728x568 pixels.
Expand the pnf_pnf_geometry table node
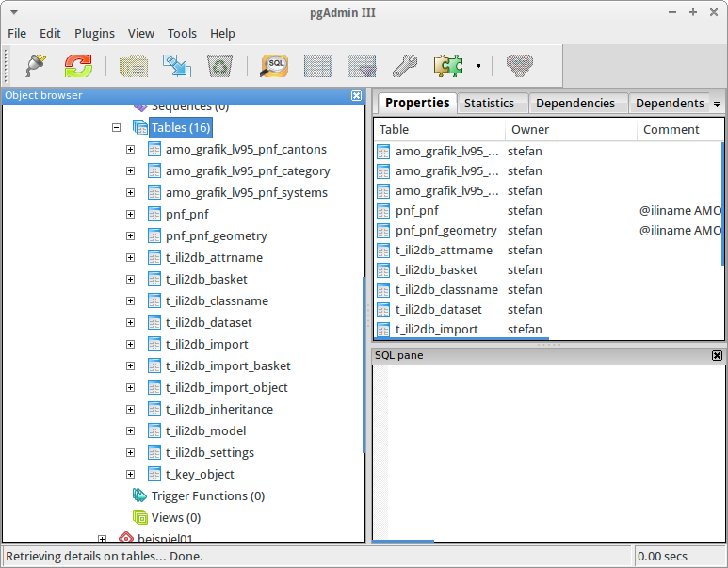point(131,235)
